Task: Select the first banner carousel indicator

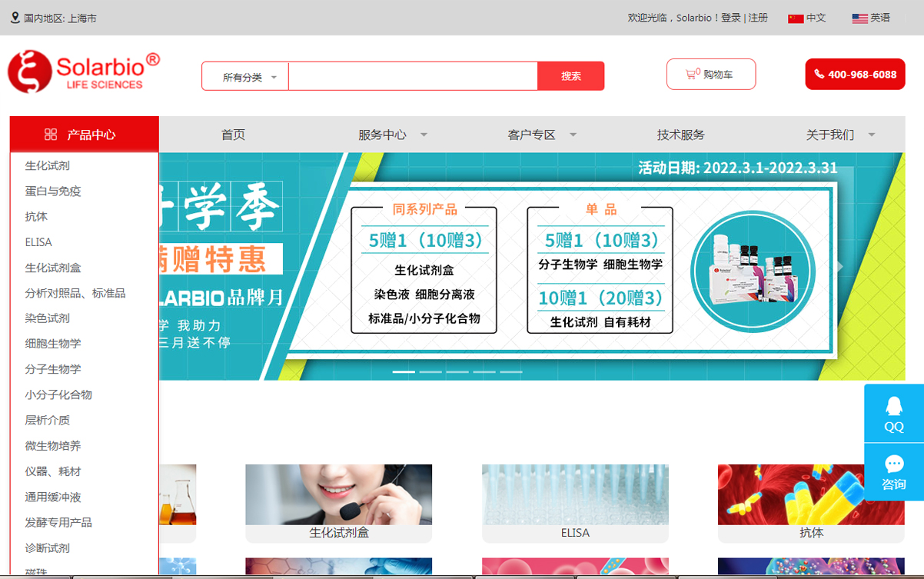Action: 404,372
